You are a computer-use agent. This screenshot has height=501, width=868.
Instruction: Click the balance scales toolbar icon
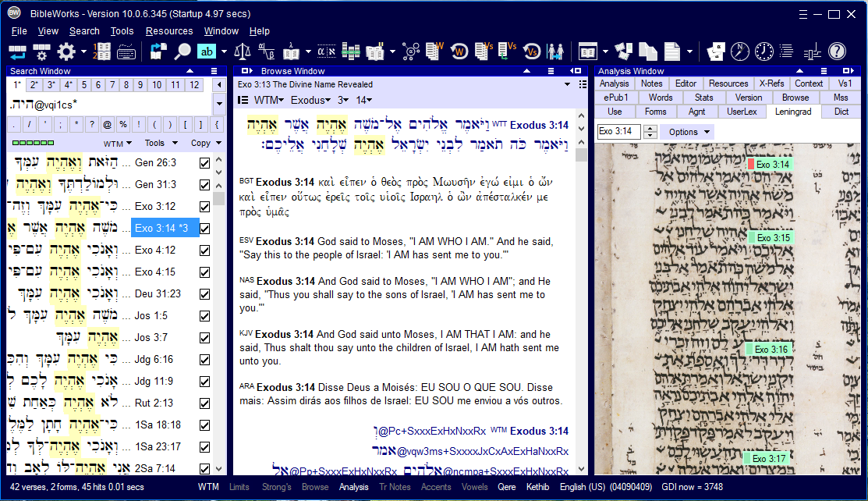pos(243,52)
